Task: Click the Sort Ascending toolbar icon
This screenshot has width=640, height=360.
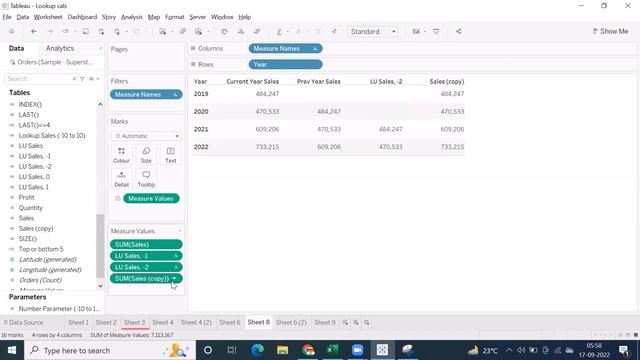Action: (241, 31)
